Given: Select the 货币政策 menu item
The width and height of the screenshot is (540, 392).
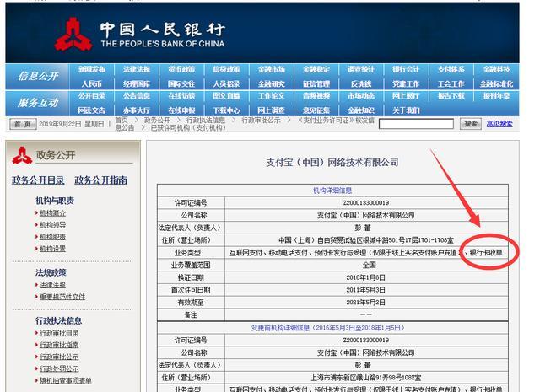Looking at the screenshot, I should [181, 70].
